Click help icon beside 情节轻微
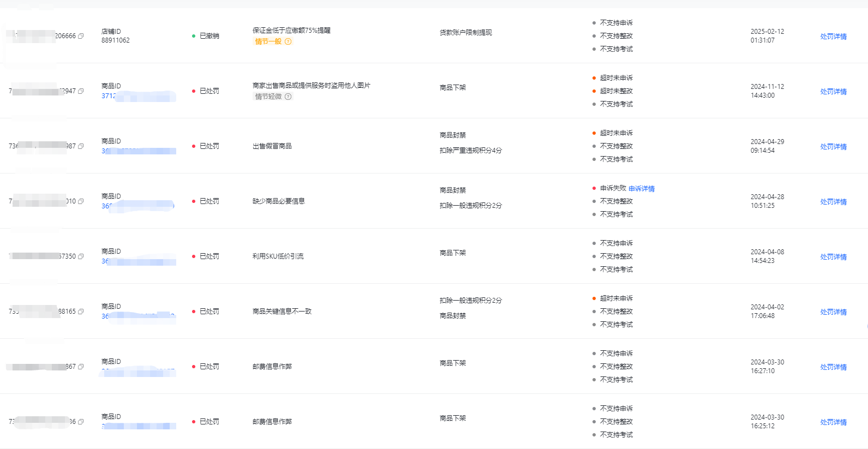This screenshot has height=449, width=868. (x=288, y=97)
